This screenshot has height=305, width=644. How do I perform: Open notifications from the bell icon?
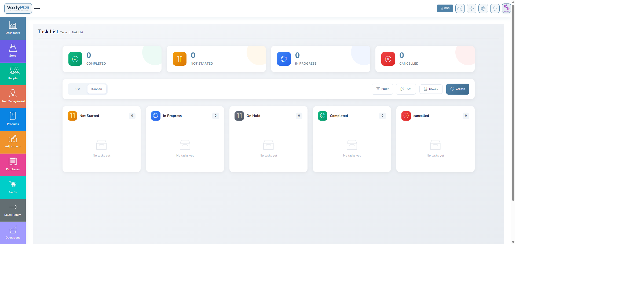click(x=495, y=8)
